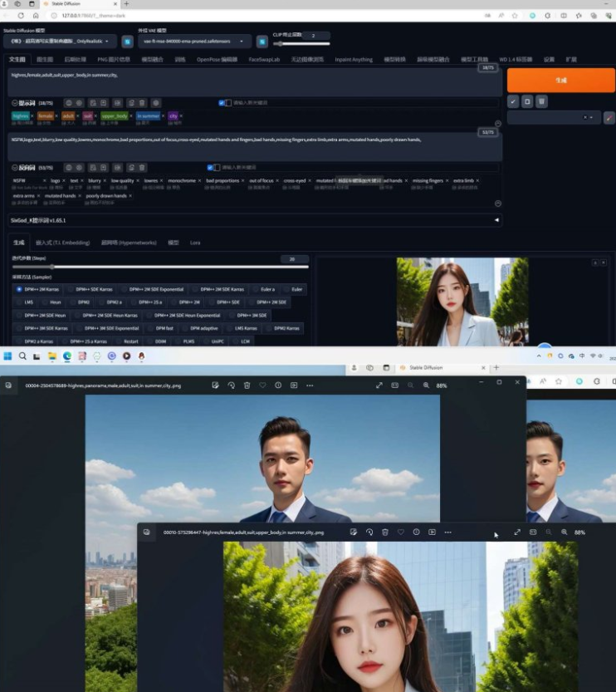Remove the 'NSFW' negative tag
616x692 pixels.
click(44, 180)
